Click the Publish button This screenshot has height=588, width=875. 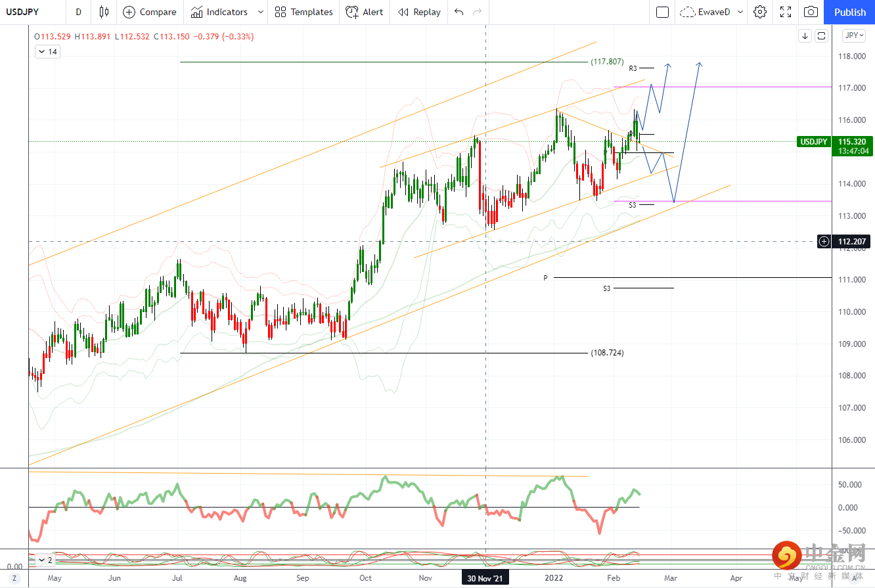[x=850, y=12]
